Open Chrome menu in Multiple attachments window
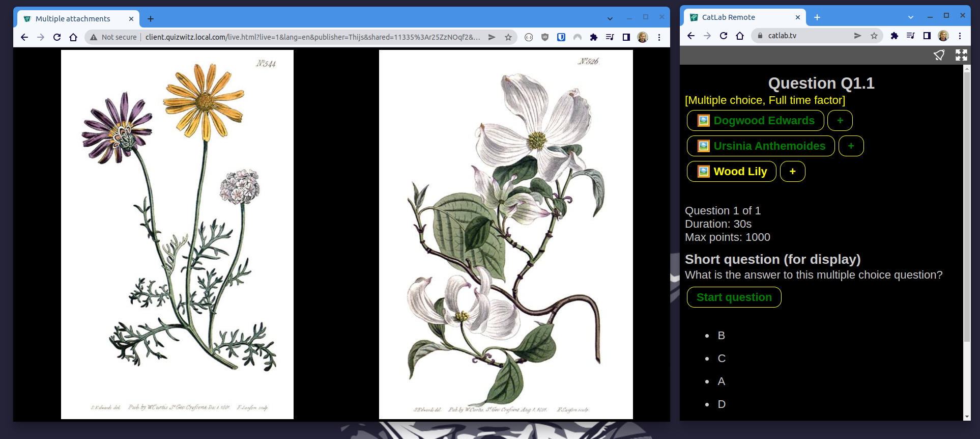Screen dimensions: 980x439 pyautogui.click(x=659, y=37)
